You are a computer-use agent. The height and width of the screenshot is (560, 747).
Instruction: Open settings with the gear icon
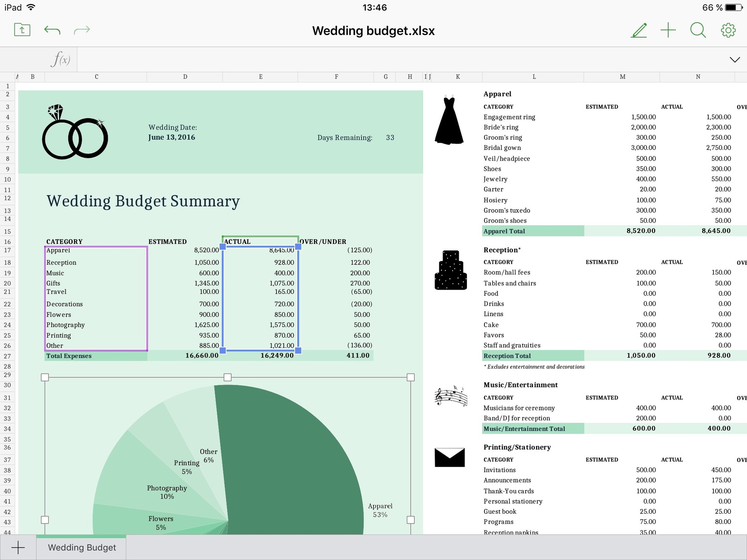click(728, 30)
